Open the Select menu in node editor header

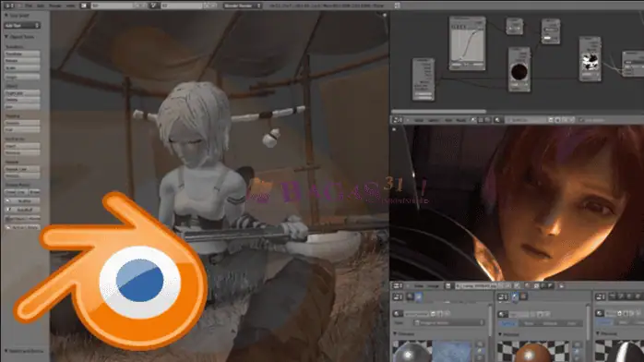click(x=434, y=120)
